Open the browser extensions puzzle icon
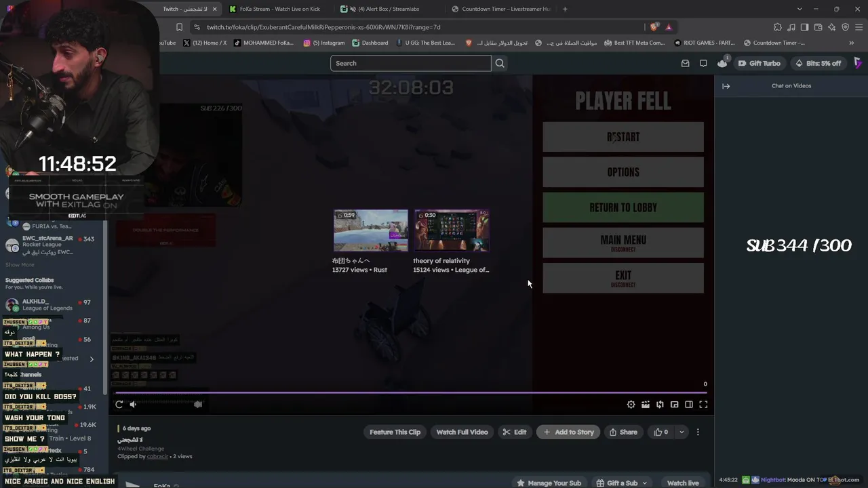This screenshot has width=868, height=488. coord(778,27)
